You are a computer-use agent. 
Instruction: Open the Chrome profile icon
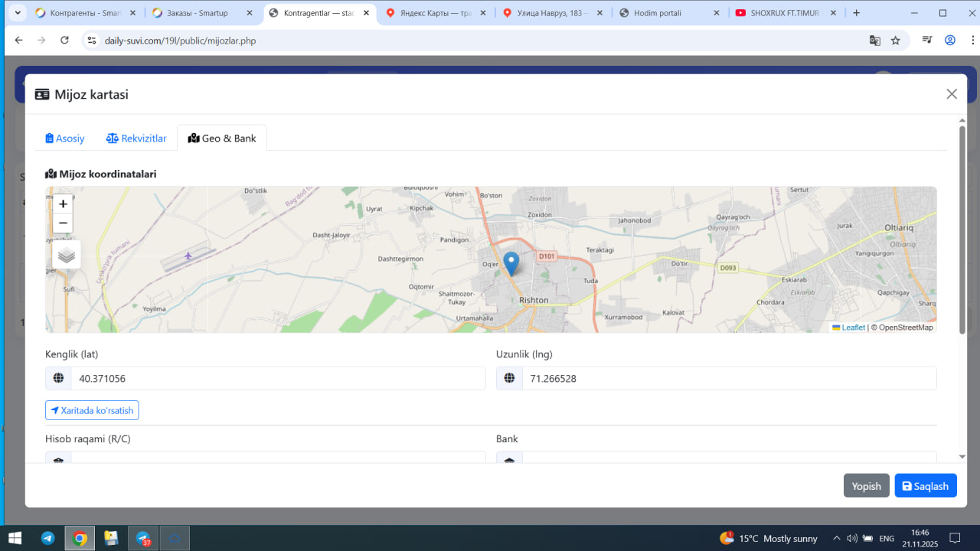coord(950,41)
